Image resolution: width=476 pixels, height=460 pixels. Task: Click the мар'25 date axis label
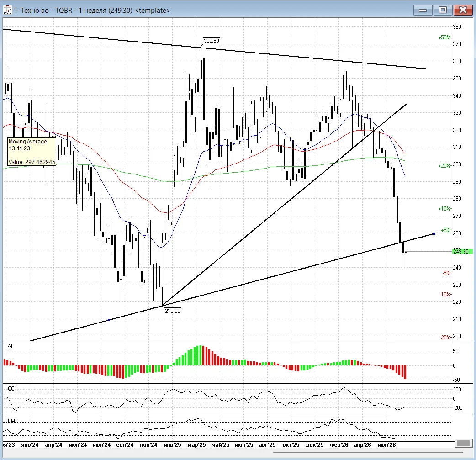pyautogui.click(x=196, y=445)
